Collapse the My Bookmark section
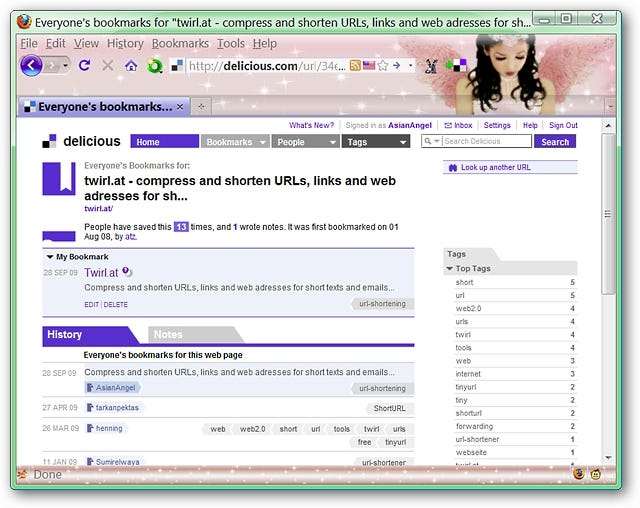 coord(50,257)
